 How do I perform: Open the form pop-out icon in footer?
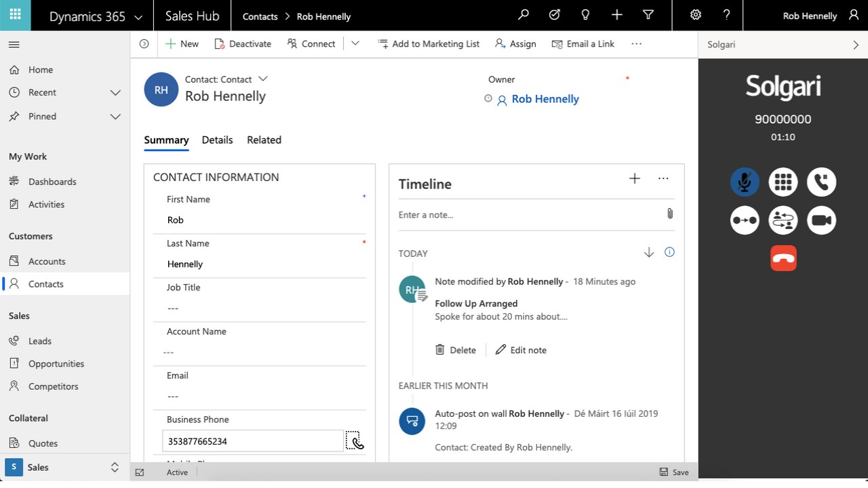coord(140,472)
